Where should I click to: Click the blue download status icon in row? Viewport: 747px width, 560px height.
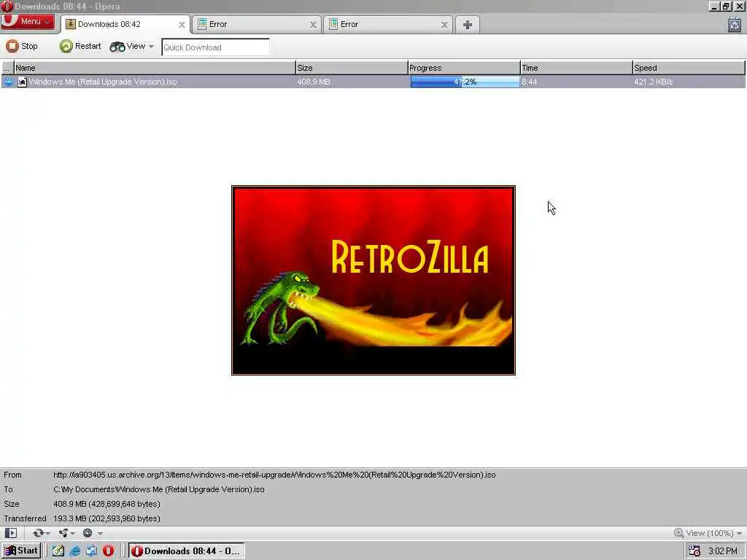click(8, 82)
